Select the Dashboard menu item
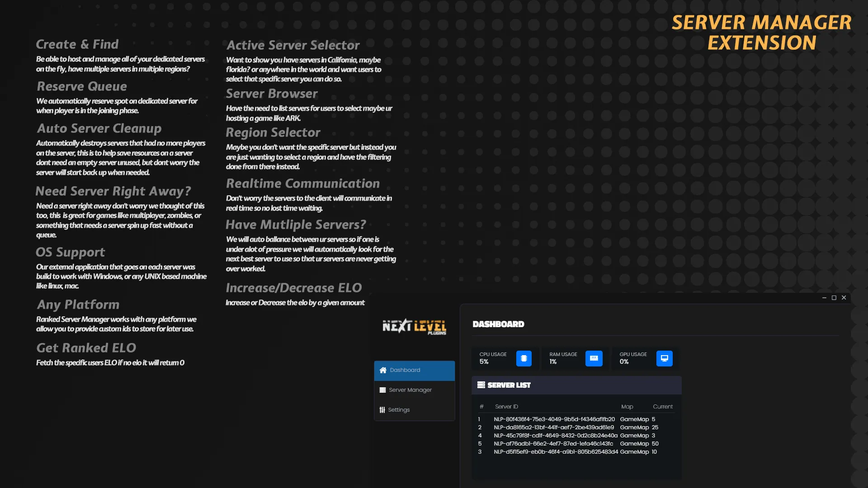Viewport: 868px width, 488px height. [x=405, y=370]
